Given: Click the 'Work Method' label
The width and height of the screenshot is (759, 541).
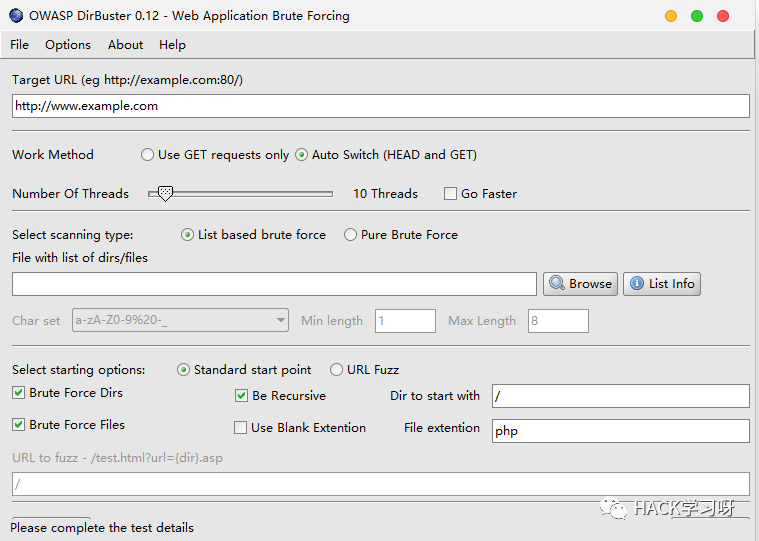Looking at the screenshot, I should click(53, 154).
